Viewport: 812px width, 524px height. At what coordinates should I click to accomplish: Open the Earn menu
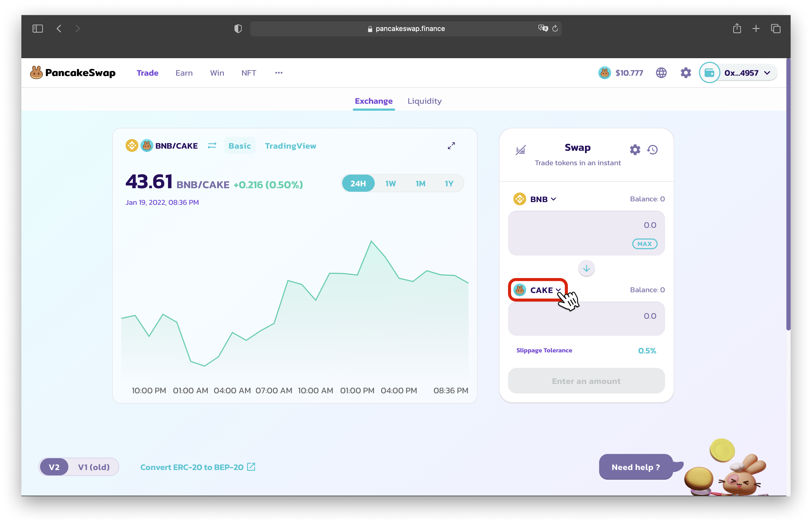[184, 73]
